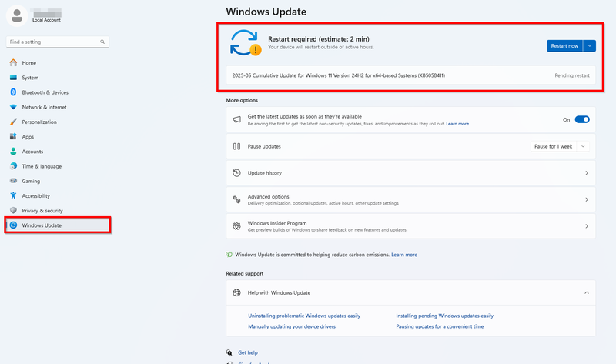The image size is (616, 364).
Task: Click the KB5058411 cumulative update row
Action: (x=411, y=75)
